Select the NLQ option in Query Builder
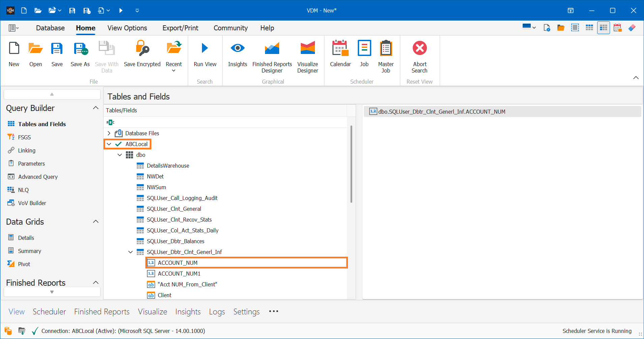Screen dimensions: 644x339 [23, 190]
